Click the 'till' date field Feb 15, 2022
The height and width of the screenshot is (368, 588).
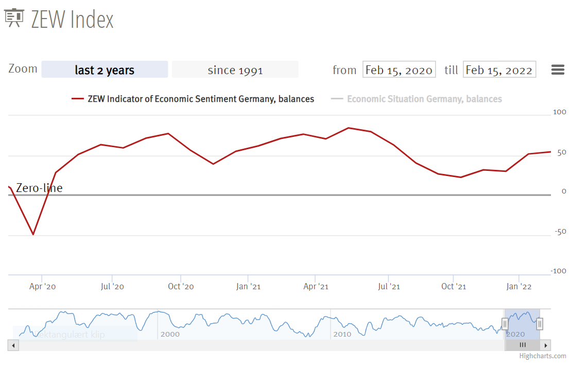499,69
